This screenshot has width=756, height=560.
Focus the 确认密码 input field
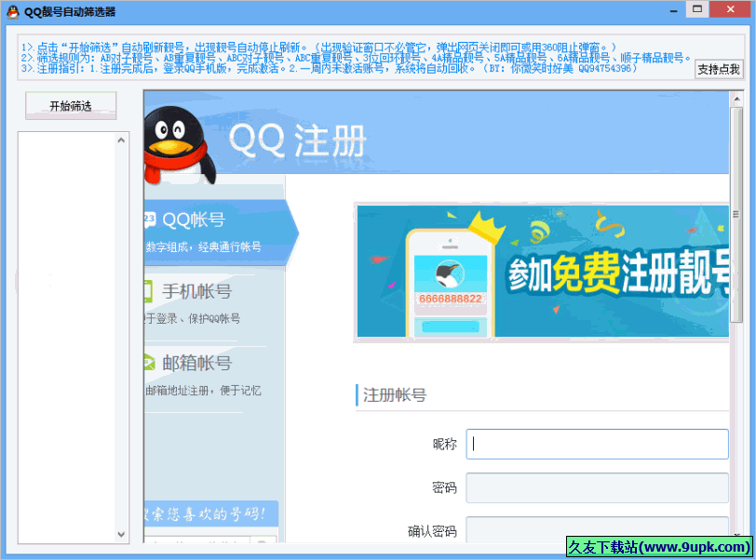[x=597, y=529]
